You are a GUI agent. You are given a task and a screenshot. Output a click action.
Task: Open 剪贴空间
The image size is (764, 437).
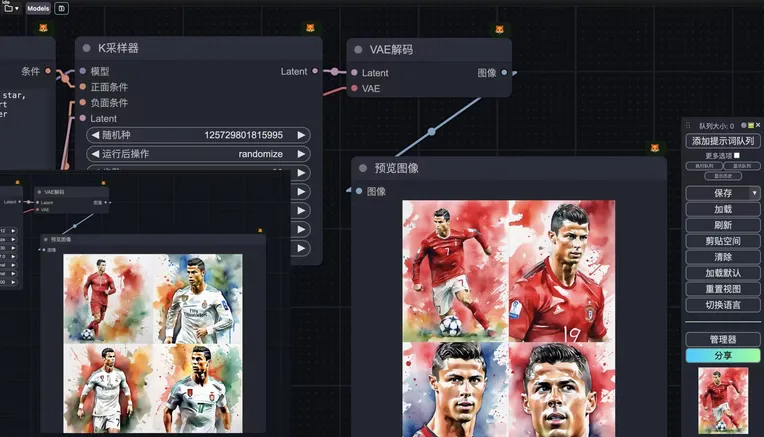(723, 241)
